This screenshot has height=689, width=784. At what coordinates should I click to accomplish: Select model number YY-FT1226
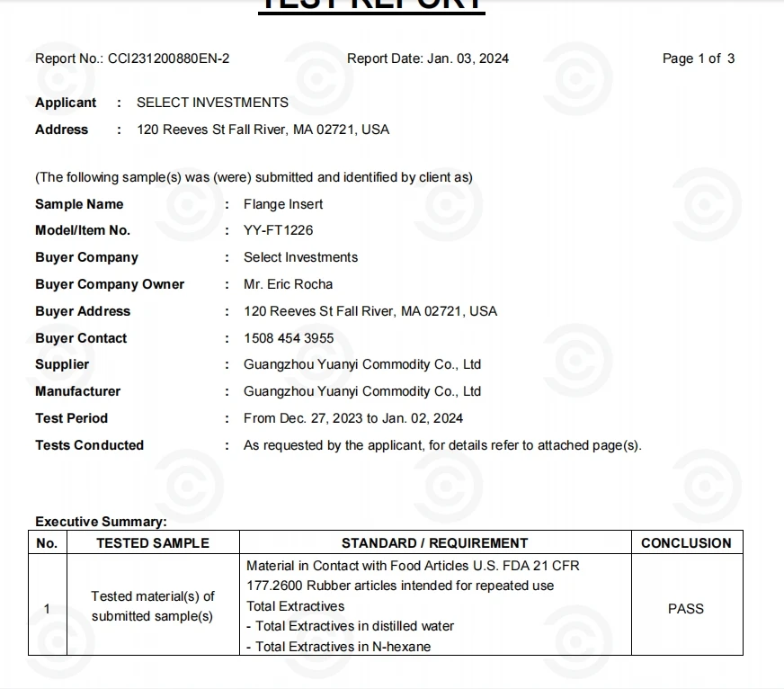278,230
